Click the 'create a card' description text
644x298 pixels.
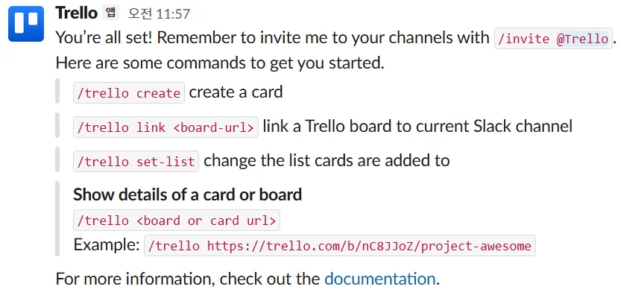[236, 92]
